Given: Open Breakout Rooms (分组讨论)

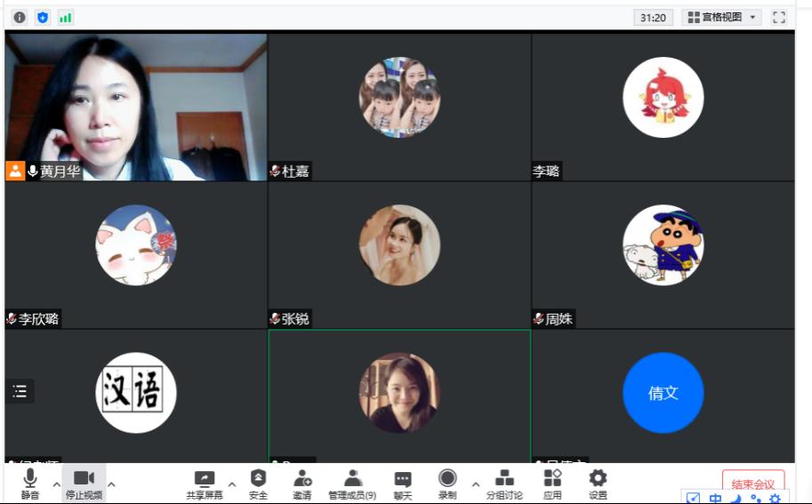Looking at the screenshot, I should coord(504,484).
